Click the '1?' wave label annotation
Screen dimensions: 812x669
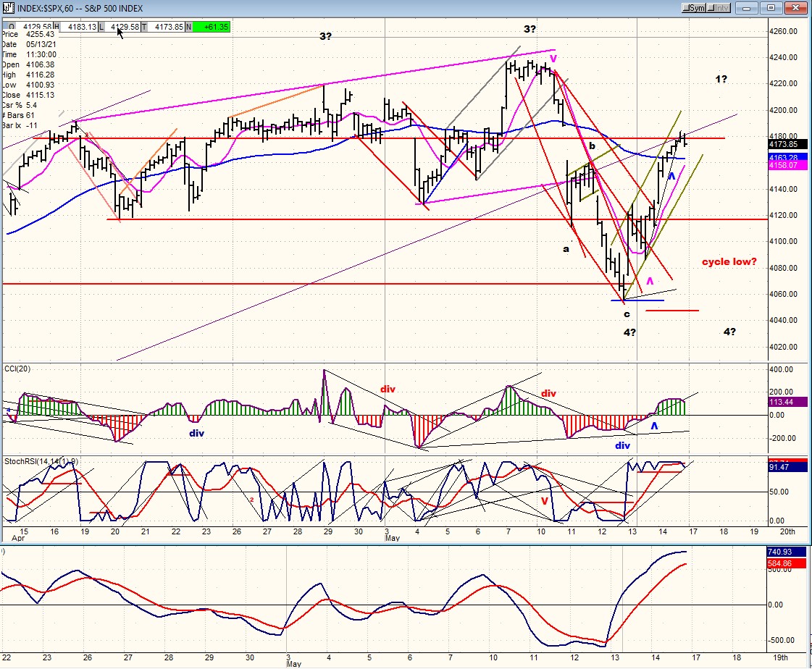(721, 79)
